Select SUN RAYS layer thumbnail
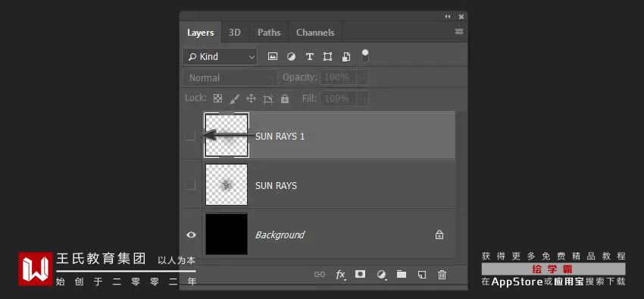This screenshot has height=299, width=644. [227, 184]
